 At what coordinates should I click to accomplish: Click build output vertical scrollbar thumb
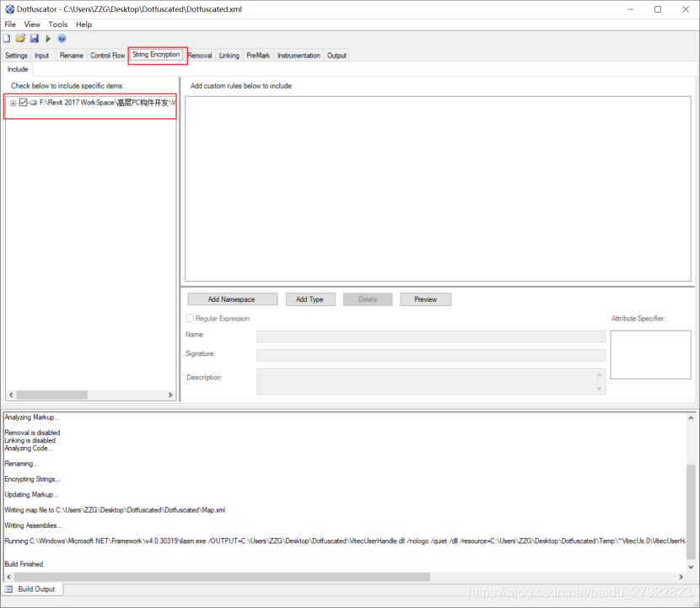point(691,512)
